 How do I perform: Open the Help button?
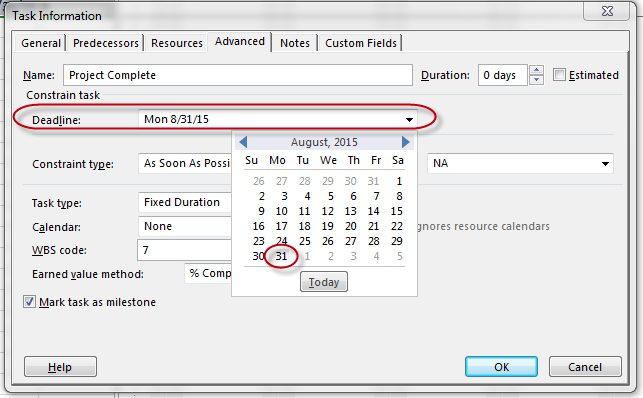tap(60, 366)
